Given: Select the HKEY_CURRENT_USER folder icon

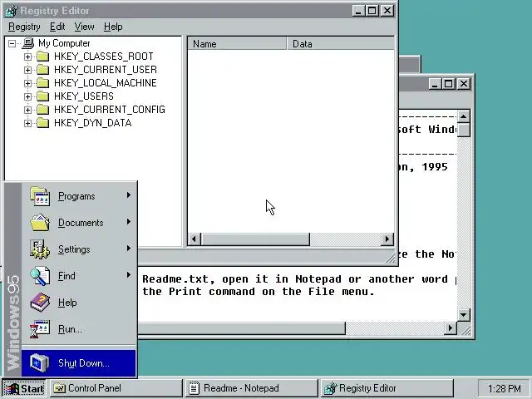Looking at the screenshot, I should point(42,70).
